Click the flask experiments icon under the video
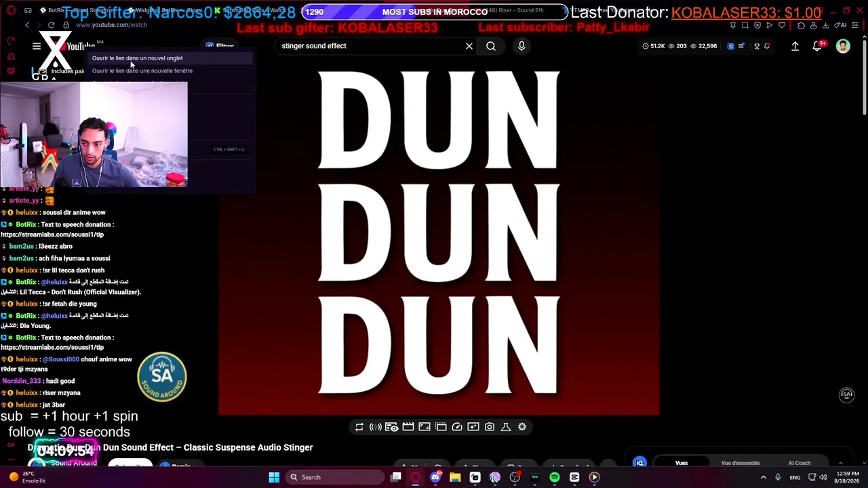Screen dimensions: 868x488 506,427
